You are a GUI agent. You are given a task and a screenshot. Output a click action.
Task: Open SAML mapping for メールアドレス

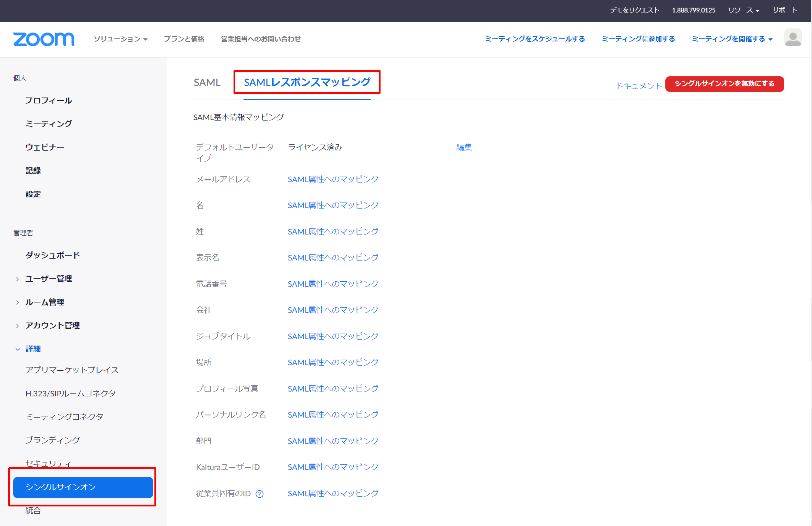333,179
